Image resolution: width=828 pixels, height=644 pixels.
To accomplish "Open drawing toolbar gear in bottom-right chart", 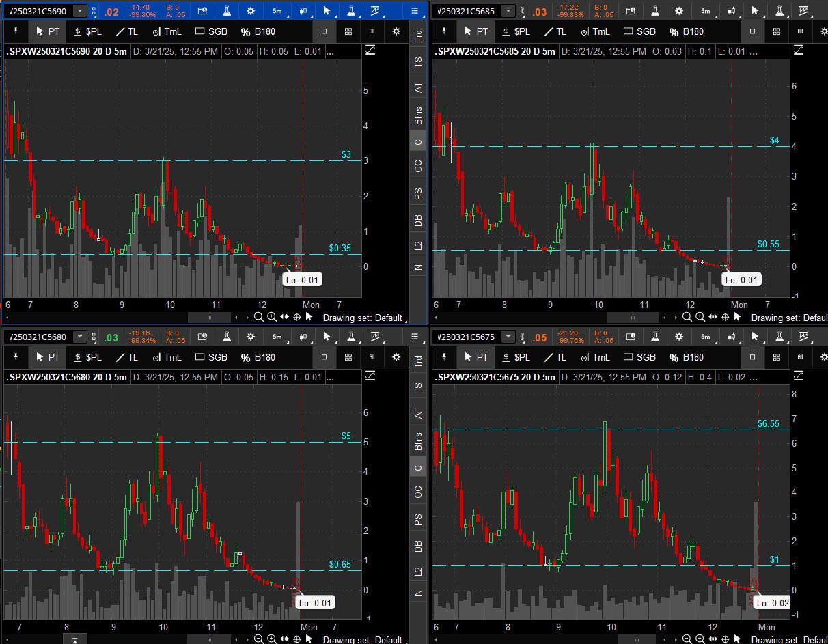I will point(825,357).
